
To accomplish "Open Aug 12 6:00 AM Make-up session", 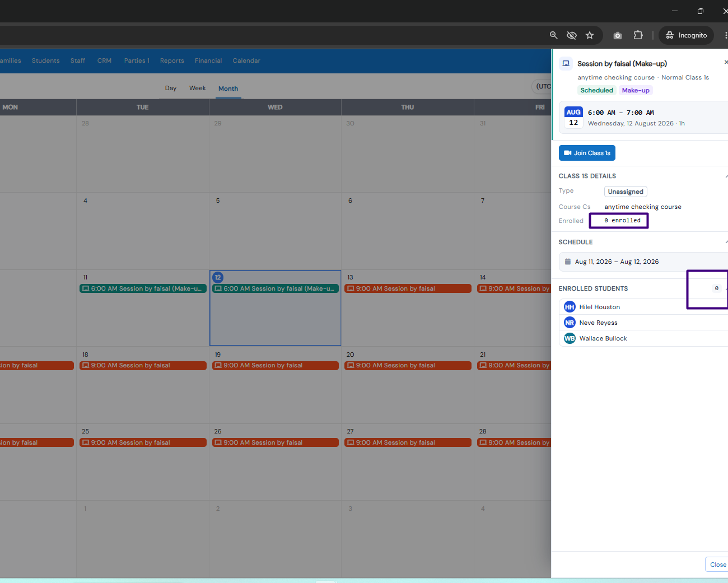I will (276, 288).
